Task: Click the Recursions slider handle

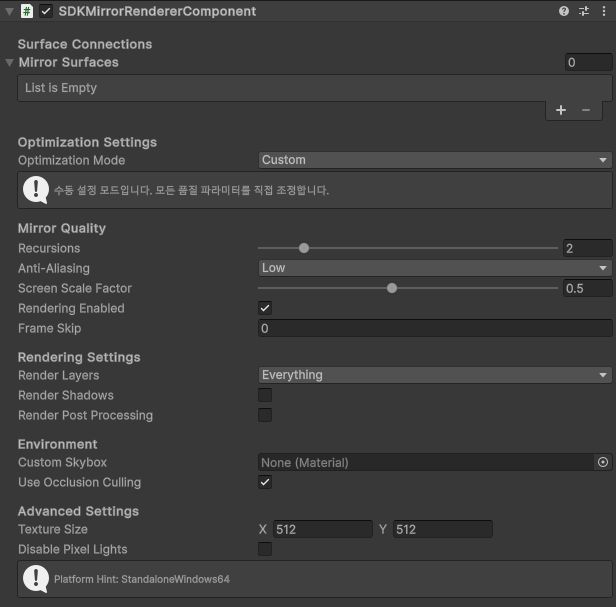Action: click(x=304, y=248)
